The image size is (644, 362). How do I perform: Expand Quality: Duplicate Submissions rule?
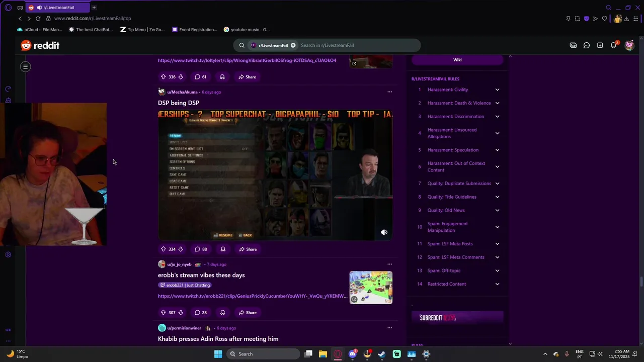(497, 184)
